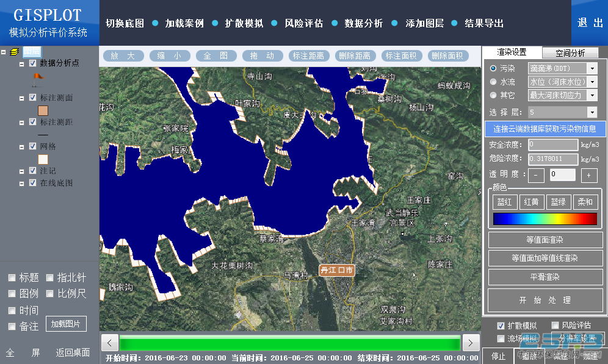
Task: Select the 水流 radio button
Action: tap(493, 82)
